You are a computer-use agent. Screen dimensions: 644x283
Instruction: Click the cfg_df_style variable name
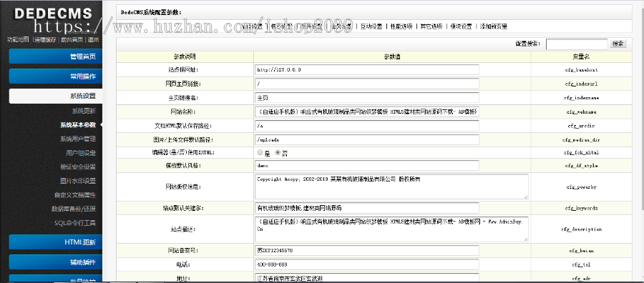(581, 166)
